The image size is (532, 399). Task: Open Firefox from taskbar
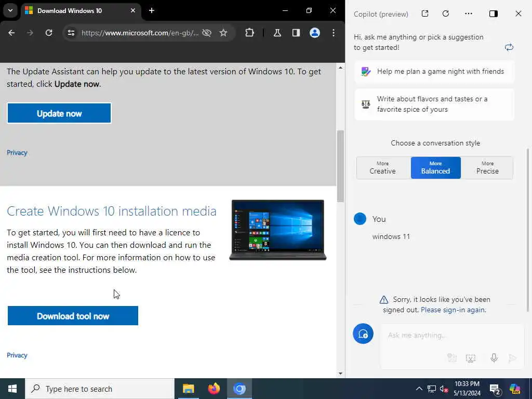point(214,389)
